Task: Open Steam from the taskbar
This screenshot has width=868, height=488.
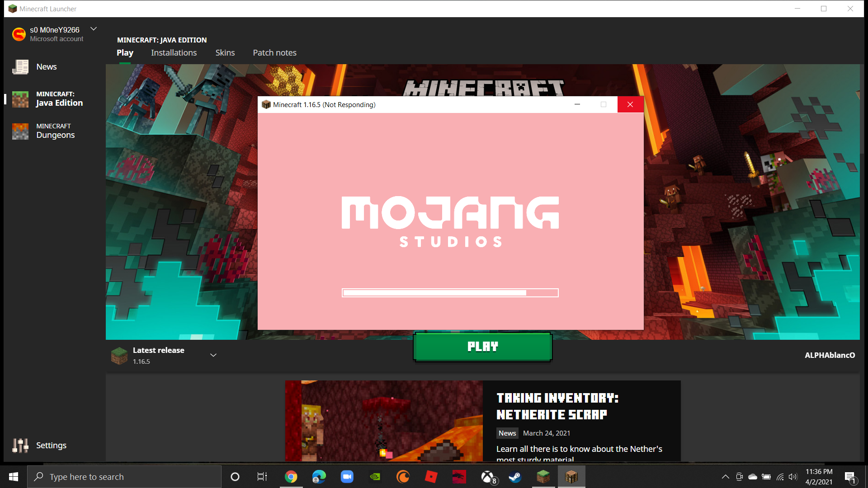Action: [515, 477]
